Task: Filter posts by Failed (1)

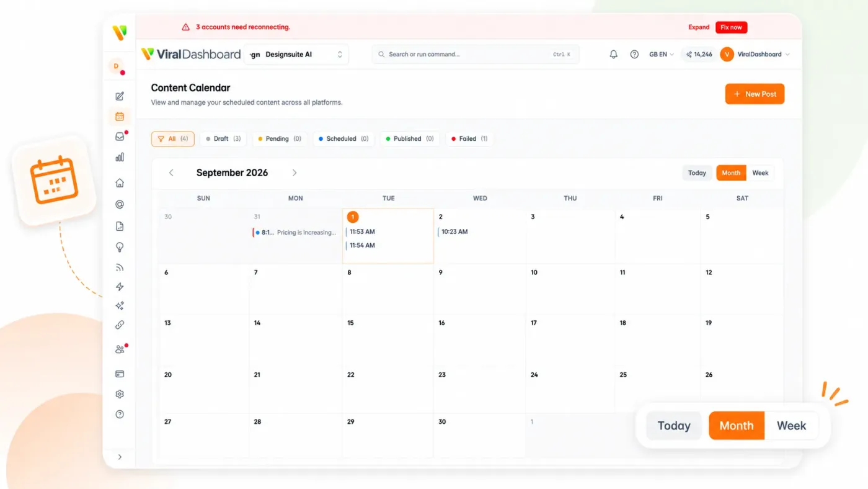Action: 469,139
